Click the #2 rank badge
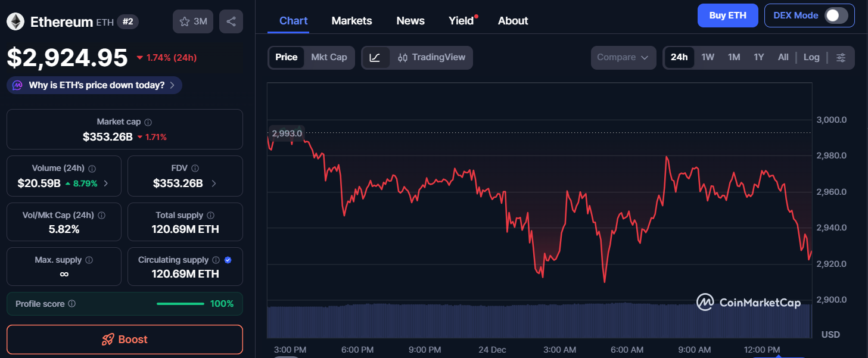 click(x=128, y=22)
